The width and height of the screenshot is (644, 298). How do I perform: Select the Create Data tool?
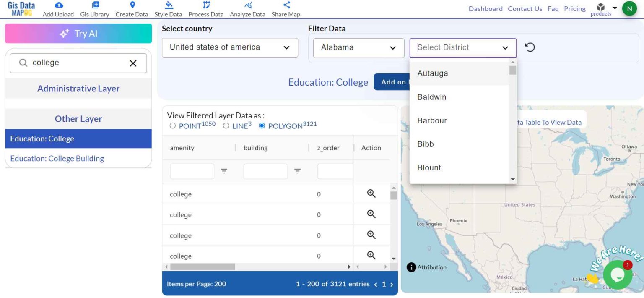coord(131,8)
